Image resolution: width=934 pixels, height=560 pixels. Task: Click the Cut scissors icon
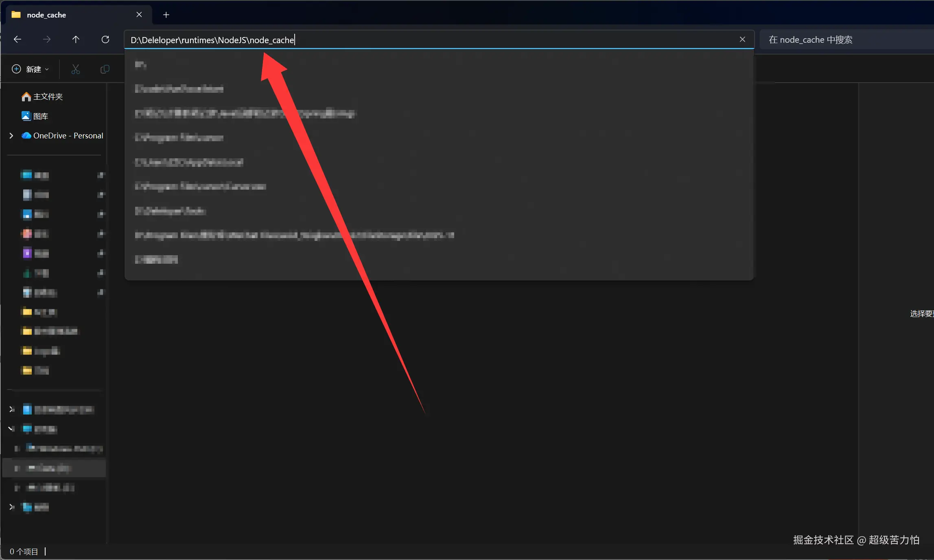tap(76, 69)
